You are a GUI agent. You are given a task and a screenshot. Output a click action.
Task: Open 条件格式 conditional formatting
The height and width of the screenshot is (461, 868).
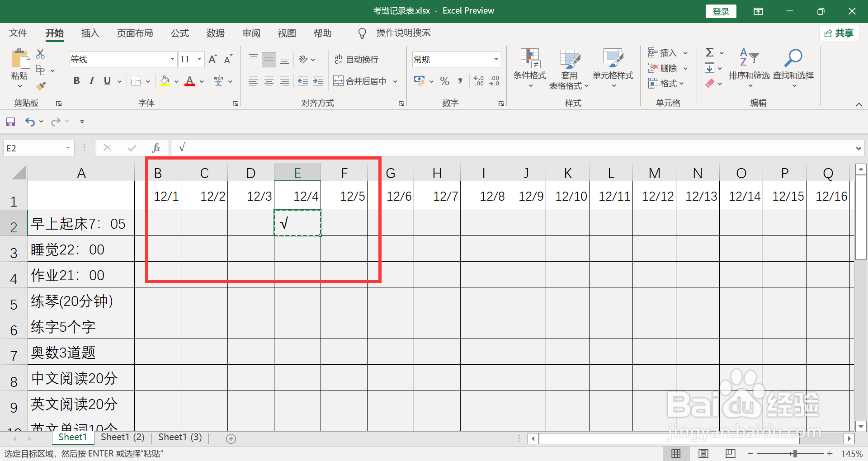click(530, 68)
